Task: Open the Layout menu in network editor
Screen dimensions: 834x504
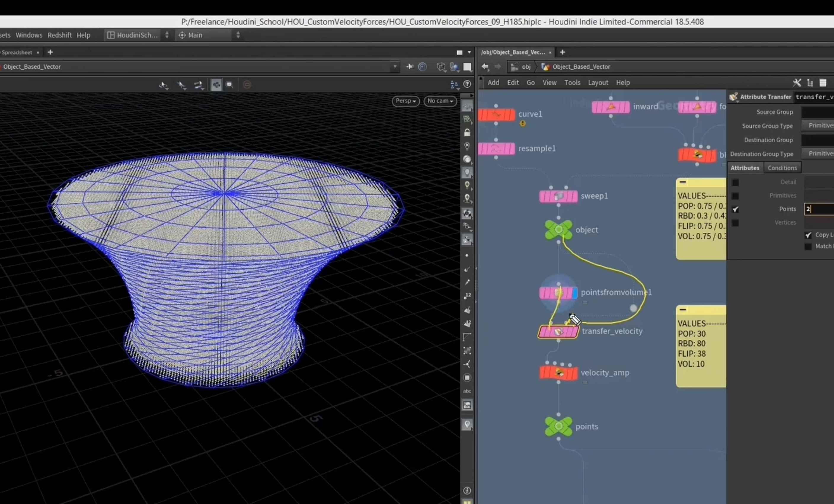Action: 598,83
